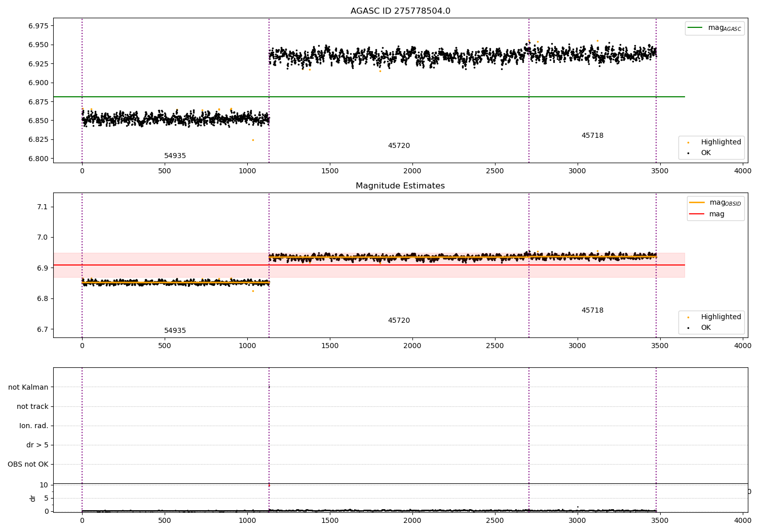The image size is (760, 532).
Task: Click x-axis tick 1500 under the bottom plot
Action: (x=330, y=520)
